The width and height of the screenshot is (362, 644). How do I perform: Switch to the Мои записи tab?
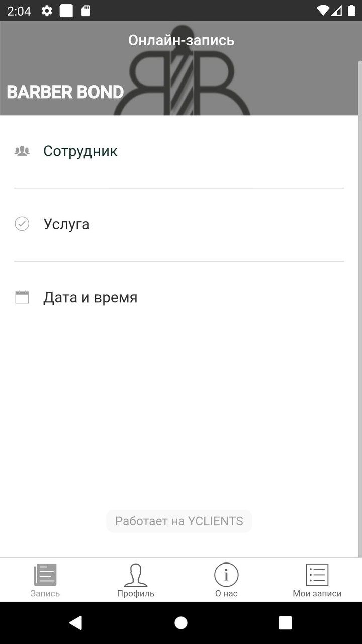coord(316,580)
